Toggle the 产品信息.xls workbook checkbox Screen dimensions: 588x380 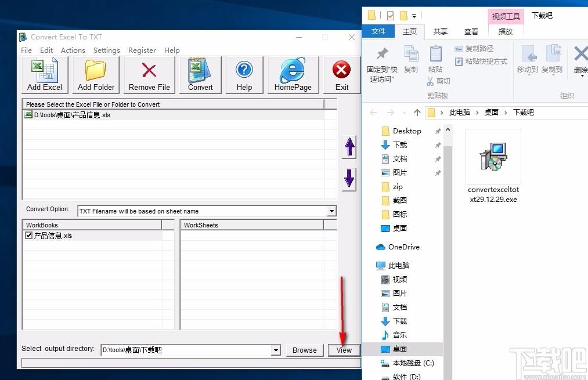coord(28,235)
